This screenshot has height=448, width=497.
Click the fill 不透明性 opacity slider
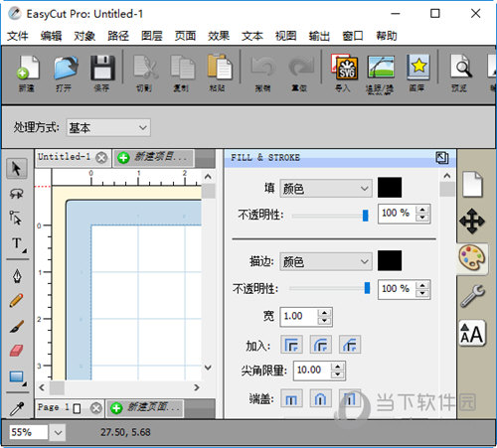coord(330,216)
